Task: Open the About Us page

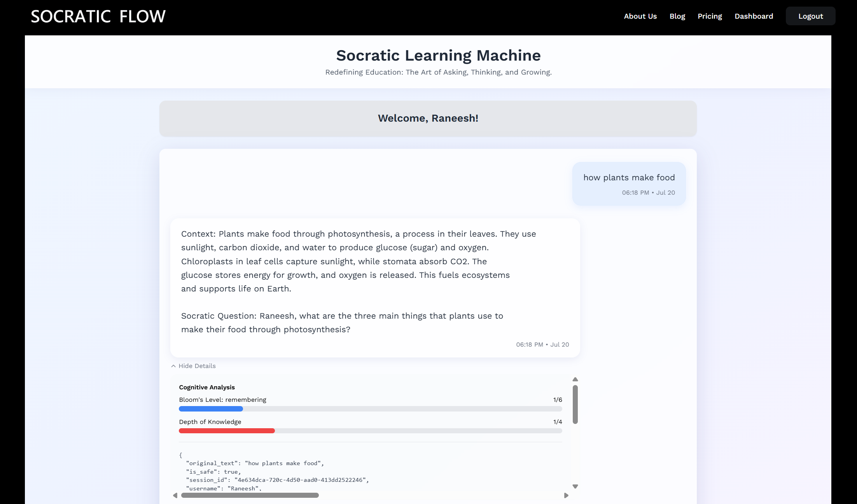Action: pyautogui.click(x=640, y=16)
